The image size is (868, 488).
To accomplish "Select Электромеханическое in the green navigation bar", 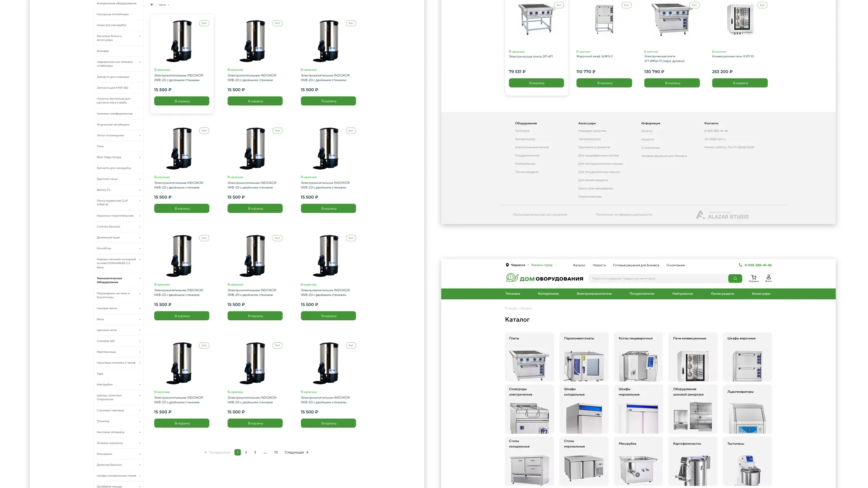I will point(594,294).
